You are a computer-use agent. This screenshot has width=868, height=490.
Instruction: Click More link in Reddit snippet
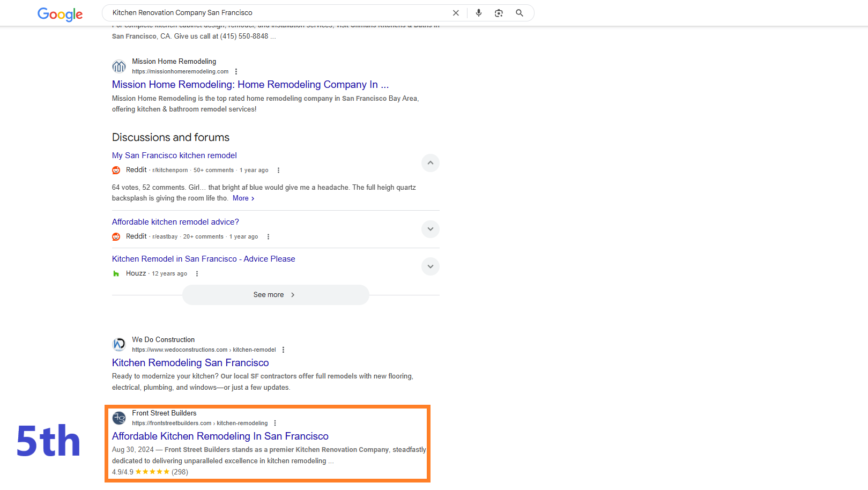coord(243,198)
